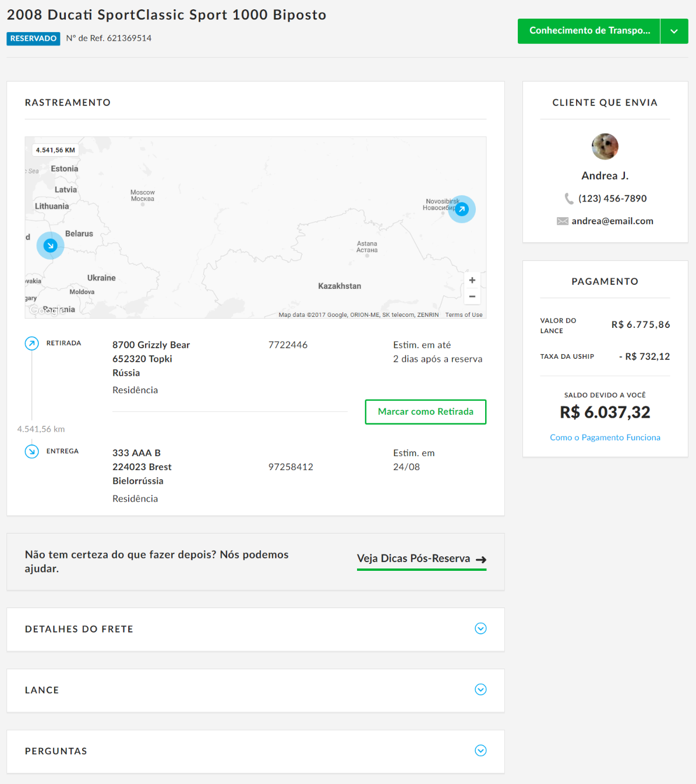Click the delivery marker near Belarus on map
The width and height of the screenshot is (696, 784).
coord(51,245)
